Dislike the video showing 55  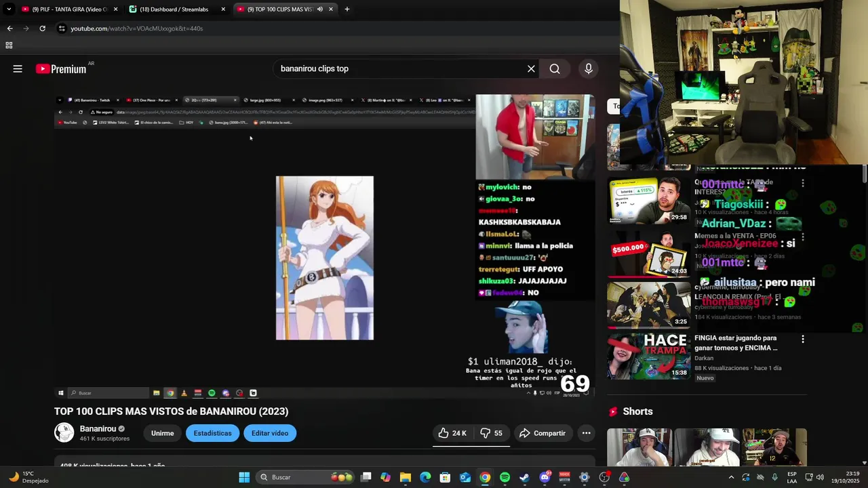coord(492,433)
